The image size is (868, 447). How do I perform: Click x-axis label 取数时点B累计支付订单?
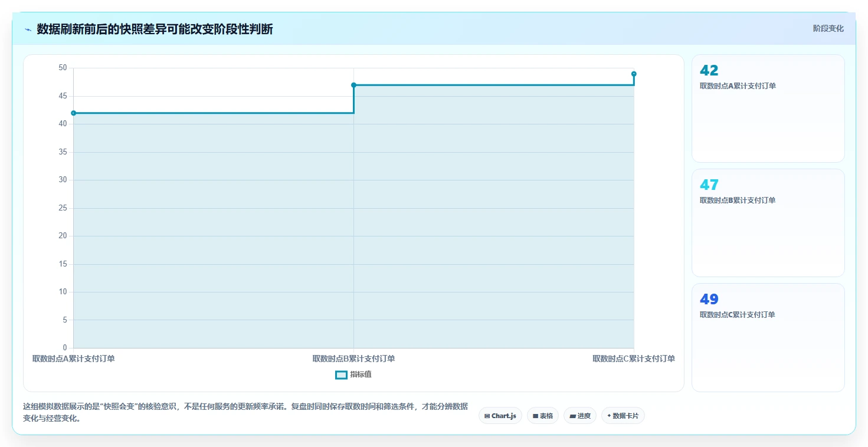[x=353, y=359]
